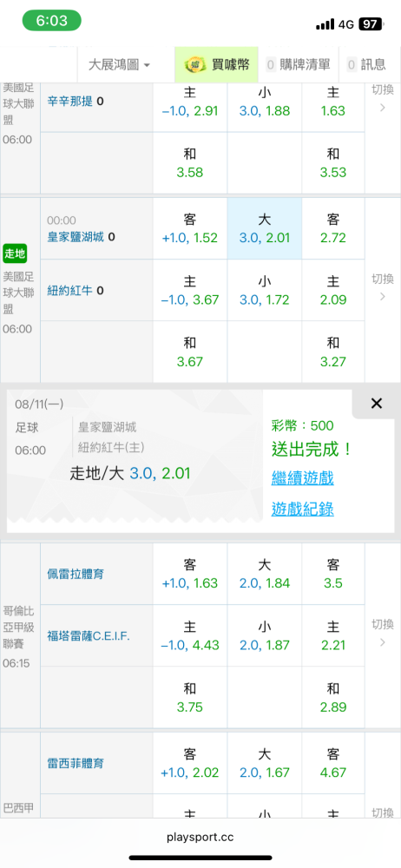Open team 佩雷拉體育 link
This screenshot has width=401, height=868.
(x=76, y=574)
